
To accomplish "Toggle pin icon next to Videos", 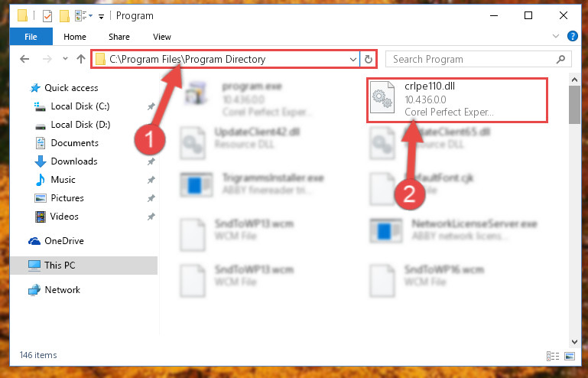I will [151, 217].
